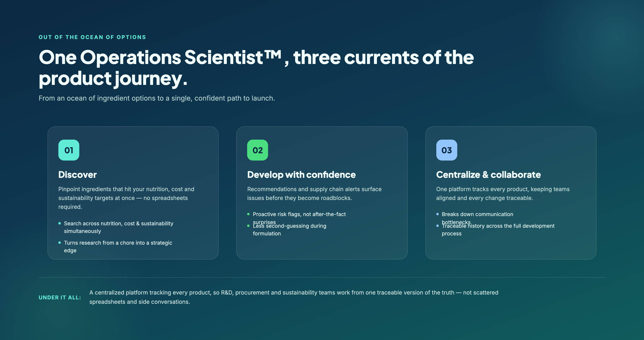The height and width of the screenshot is (340, 644).
Task: Click bullet 'Less second-guessing during formulation'
Action: coord(290,230)
